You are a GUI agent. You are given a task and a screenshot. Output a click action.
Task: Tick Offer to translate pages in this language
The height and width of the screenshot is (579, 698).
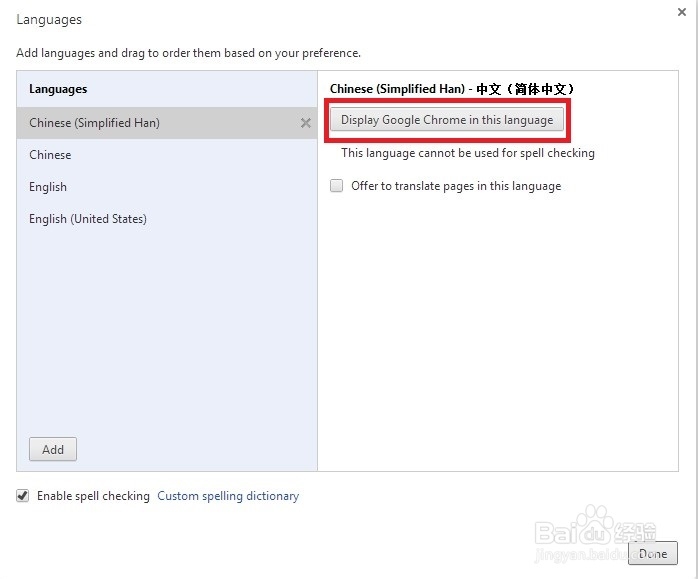pyautogui.click(x=337, y=185)
